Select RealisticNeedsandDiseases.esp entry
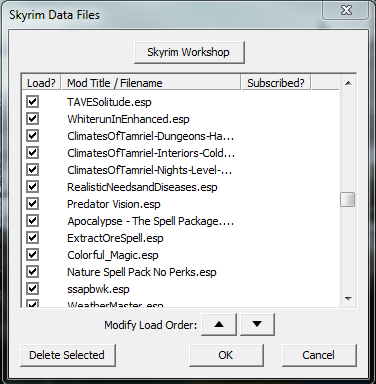 142,187
